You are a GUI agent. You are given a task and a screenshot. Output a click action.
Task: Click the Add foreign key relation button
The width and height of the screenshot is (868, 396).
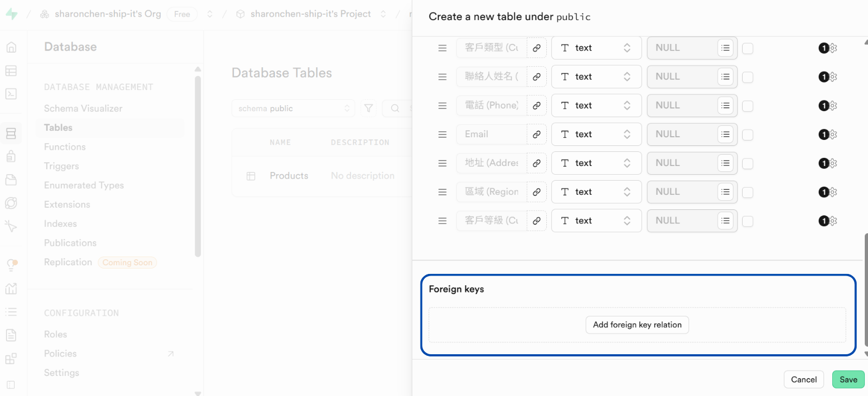pyautogui.click(x=637, y=325)
